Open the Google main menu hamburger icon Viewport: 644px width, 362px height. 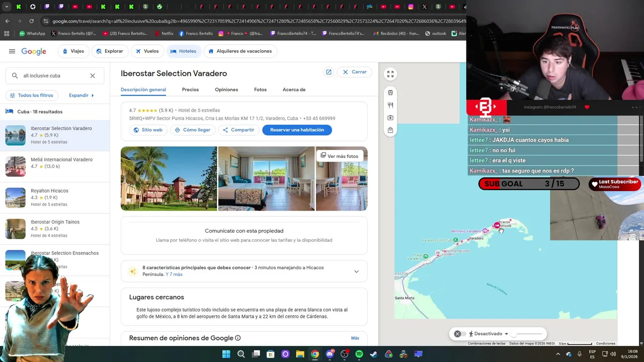pos(12,51)
